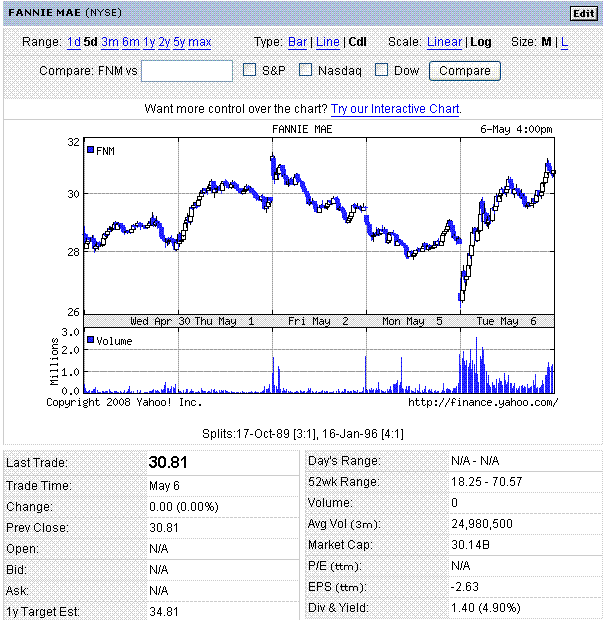Switch scale to Linear
This screenshot has height=620, width=605.
click(x=444, y=42)
